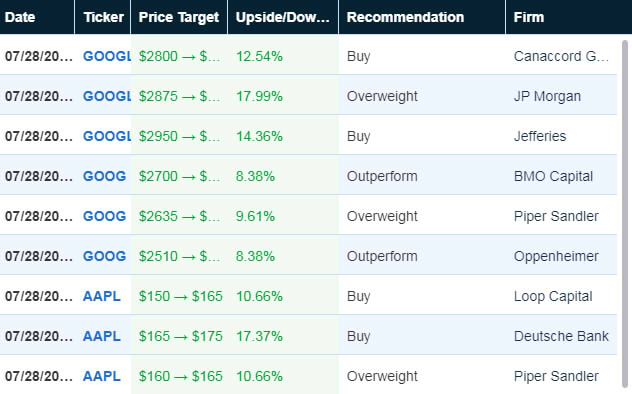Open GOOG ticker in BMO Capital row

[104, 176]
